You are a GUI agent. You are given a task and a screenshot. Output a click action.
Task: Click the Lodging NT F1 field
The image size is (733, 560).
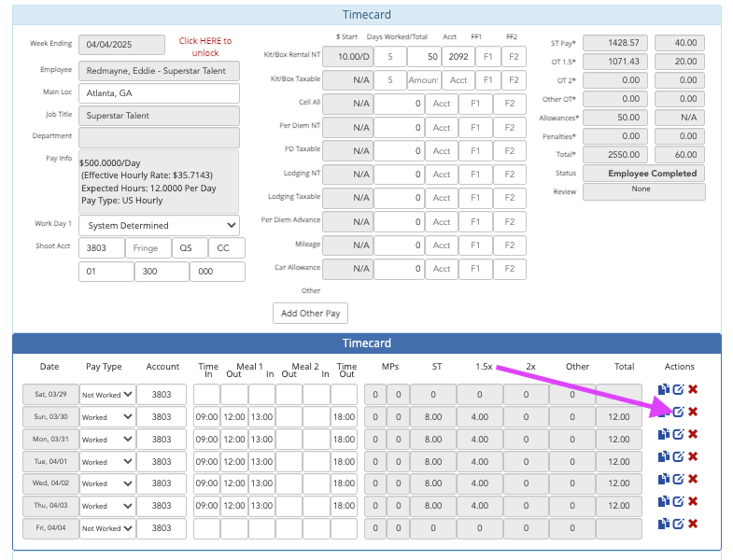click(475, 175)
